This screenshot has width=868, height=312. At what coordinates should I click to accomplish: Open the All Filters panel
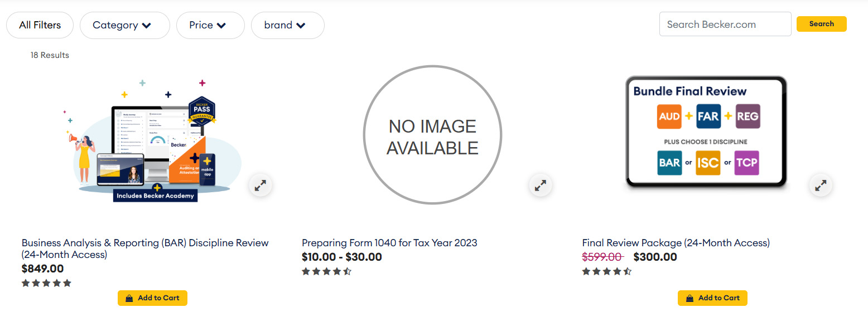pyautogui.click(x=40, y=25)
